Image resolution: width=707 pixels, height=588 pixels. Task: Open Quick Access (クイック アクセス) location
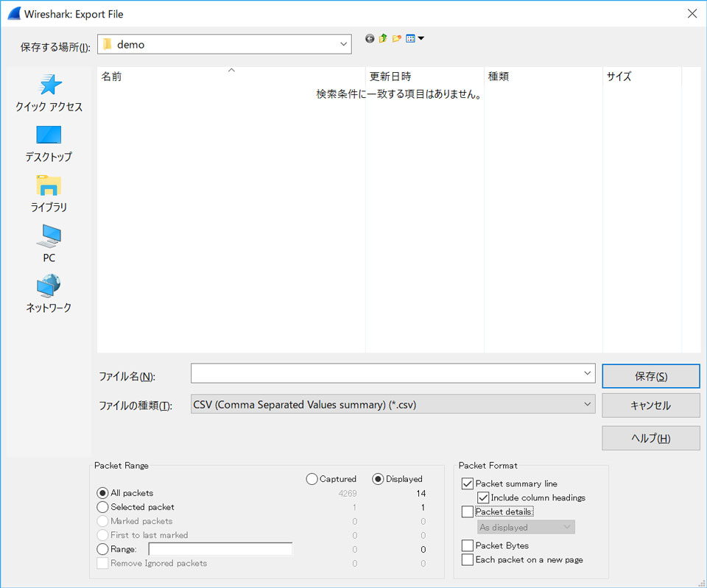(49, 93)
